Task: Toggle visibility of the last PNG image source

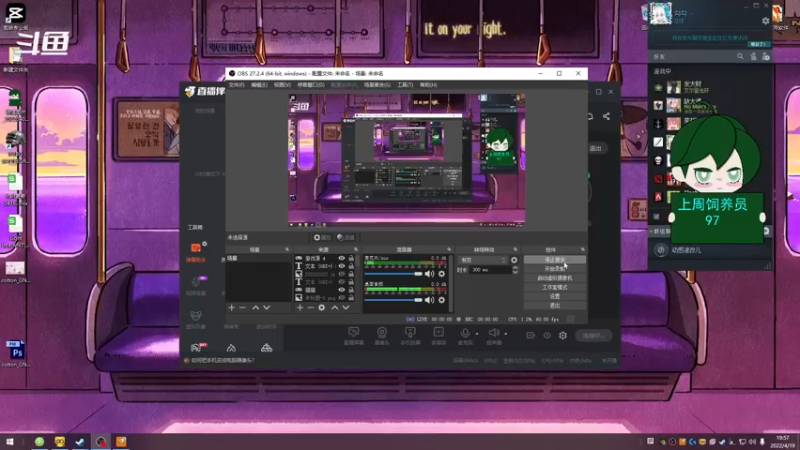Action: coord(341,297)
